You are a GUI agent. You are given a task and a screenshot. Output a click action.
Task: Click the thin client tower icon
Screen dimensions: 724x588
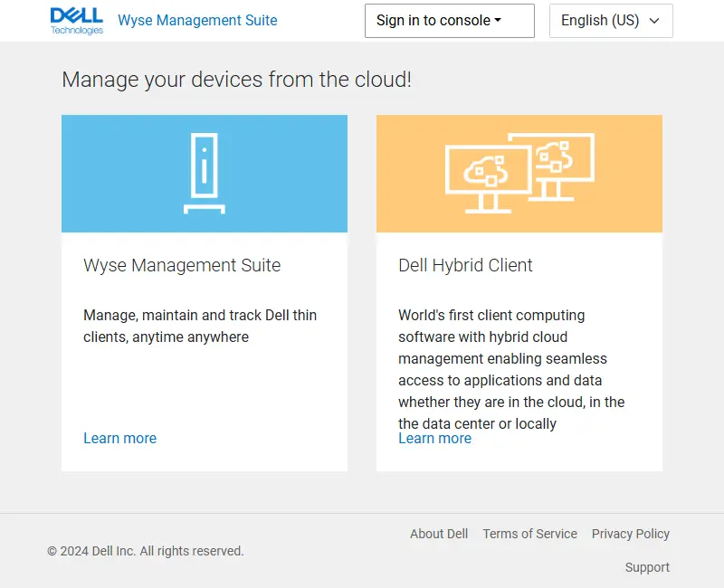pos(205,173)
